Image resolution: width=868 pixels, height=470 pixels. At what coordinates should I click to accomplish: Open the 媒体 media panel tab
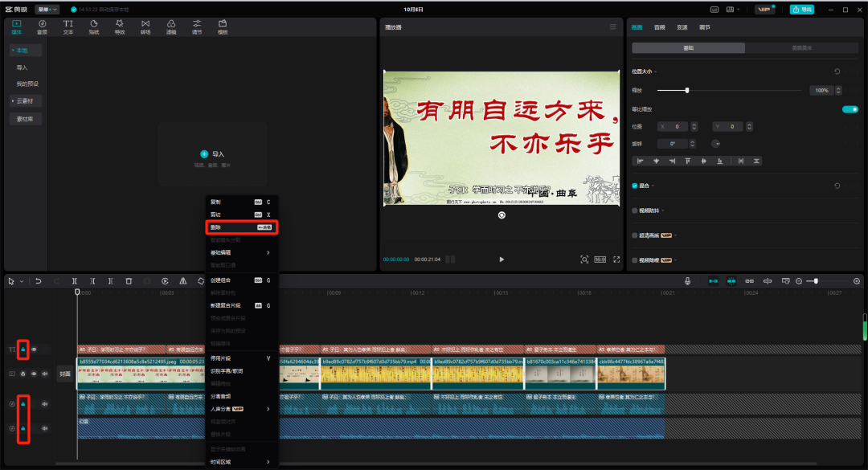tap(17, 27)
